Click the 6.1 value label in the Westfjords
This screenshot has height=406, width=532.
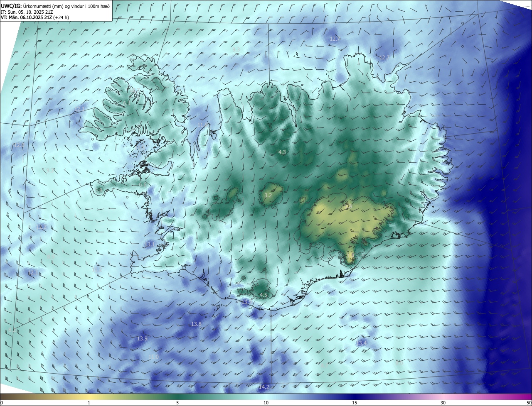127,103
